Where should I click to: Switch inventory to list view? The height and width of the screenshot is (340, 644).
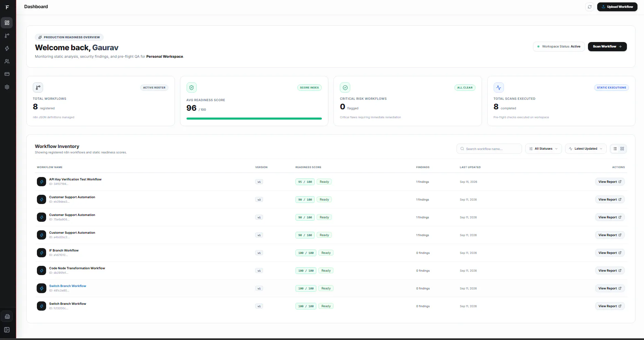[615, 149]
